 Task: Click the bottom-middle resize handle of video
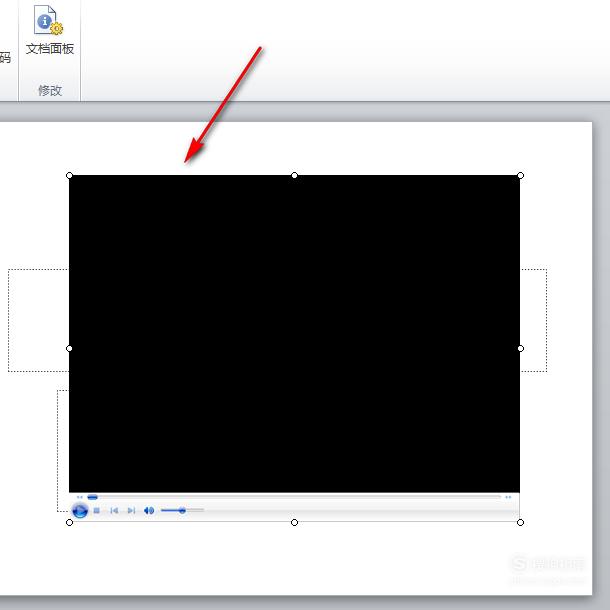coord(294,522)
